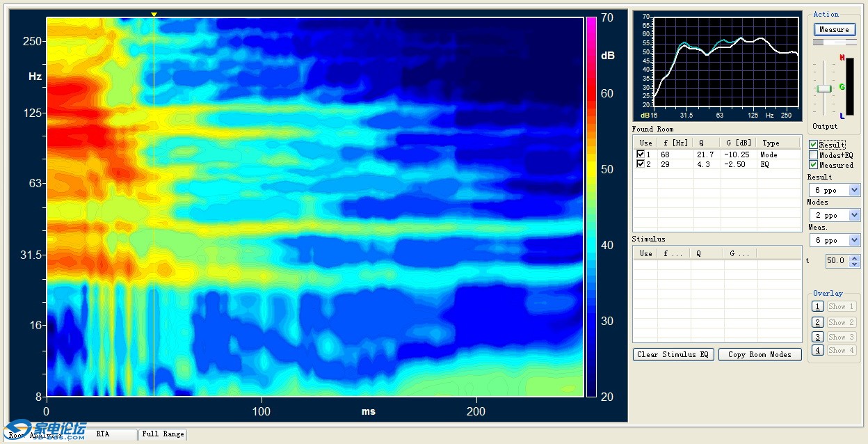Click the Type column header

pyautogui.click(x=778, y=143)
